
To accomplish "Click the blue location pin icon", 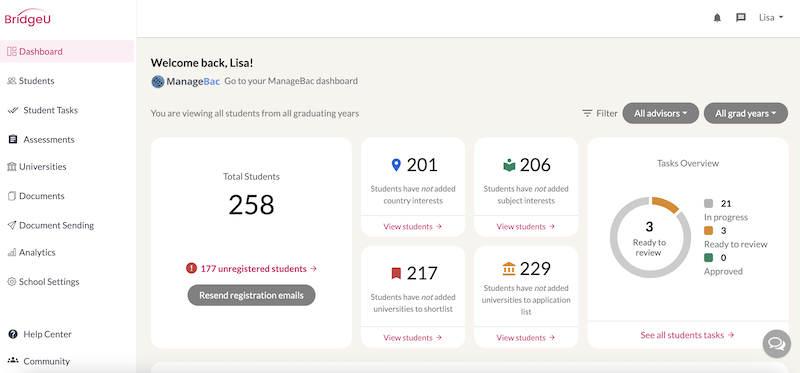I will click(396, 165).
